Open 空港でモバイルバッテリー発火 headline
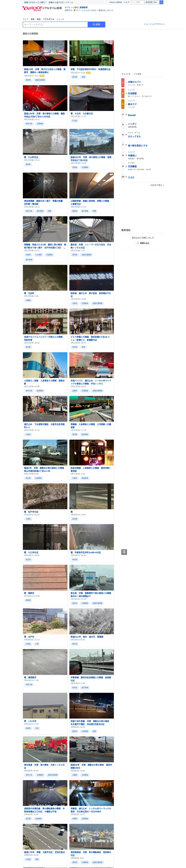 point(44,339)
